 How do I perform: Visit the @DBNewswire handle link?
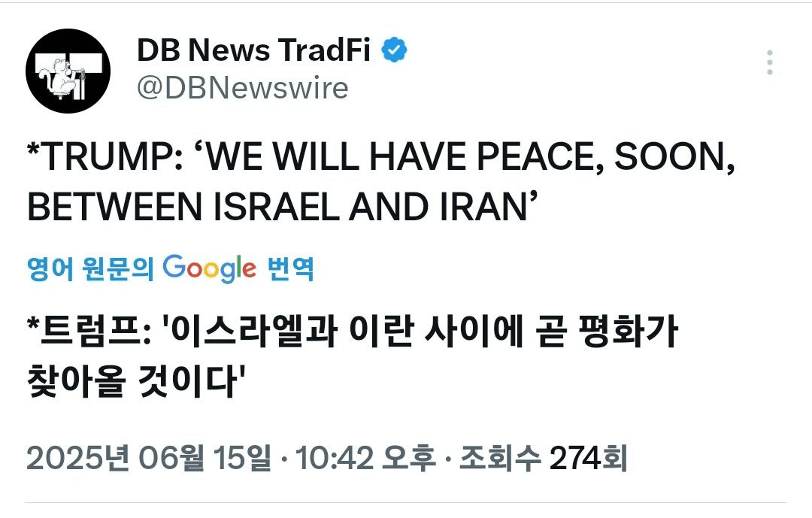click(242, 89)
